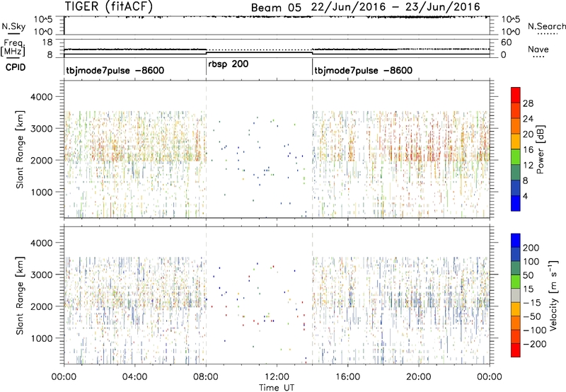
Task: Click the '200' value on the Velocity color bar
Action: pyautogui.click(x=531, y=248)
